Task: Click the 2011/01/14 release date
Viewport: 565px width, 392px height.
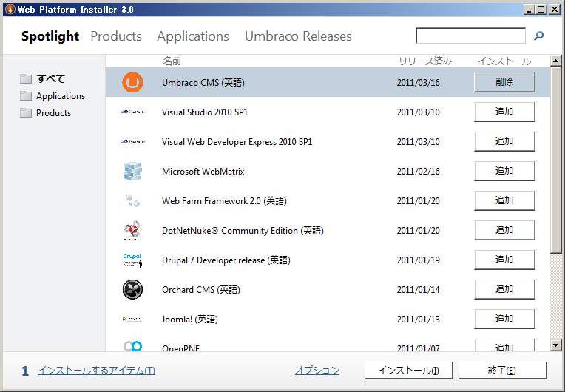Action: 419,290
